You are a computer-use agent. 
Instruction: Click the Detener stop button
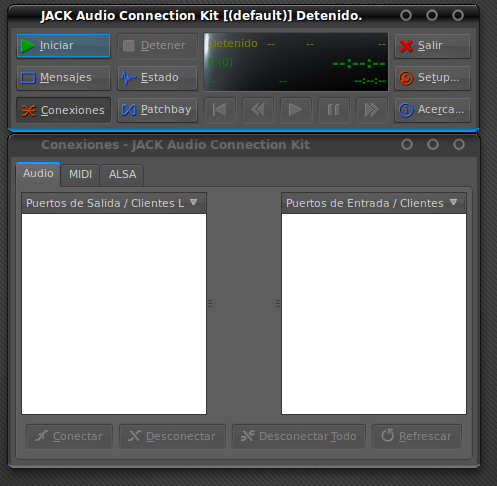click(x=157, y=46)
